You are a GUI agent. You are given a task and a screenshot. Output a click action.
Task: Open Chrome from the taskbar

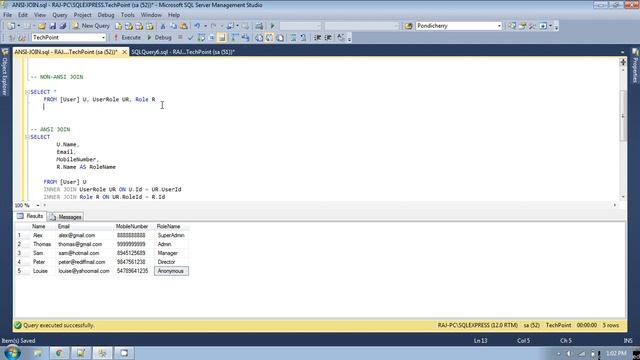click(x=59, y=353)
